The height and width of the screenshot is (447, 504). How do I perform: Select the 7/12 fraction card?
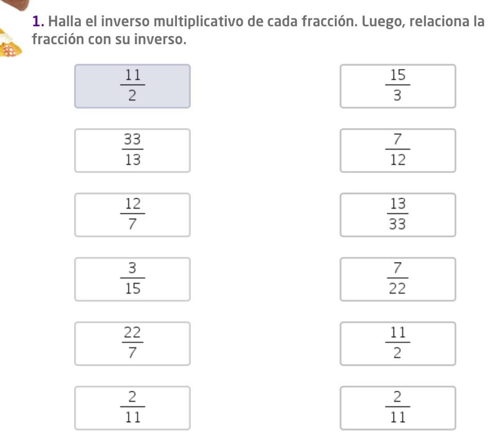[x=398, y=151]
